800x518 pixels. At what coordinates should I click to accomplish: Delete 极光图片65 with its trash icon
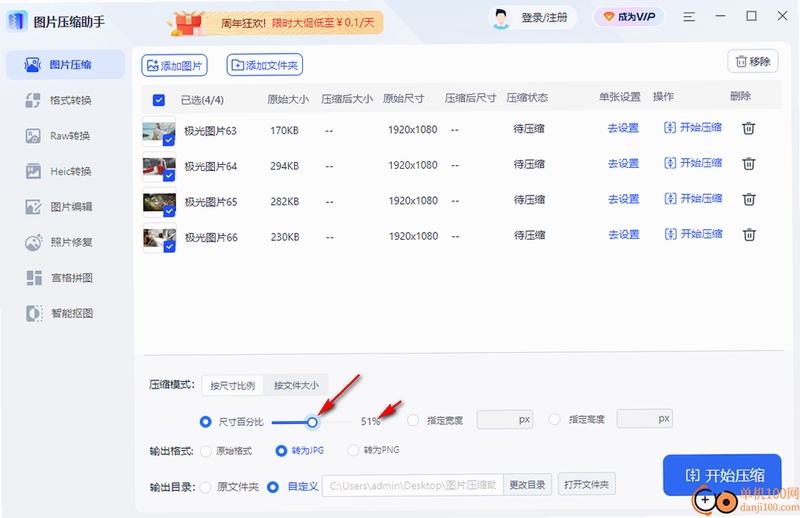[749, 199]
